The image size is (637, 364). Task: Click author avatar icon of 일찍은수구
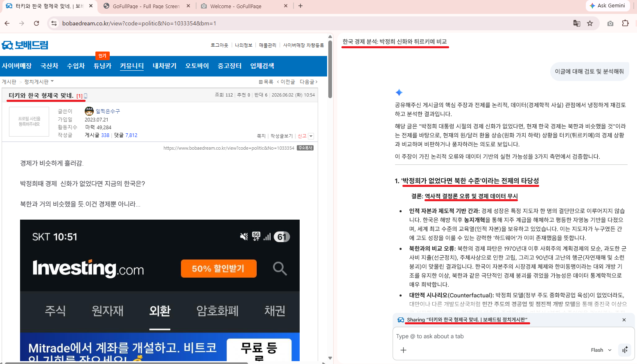click(x=89, y=111)
